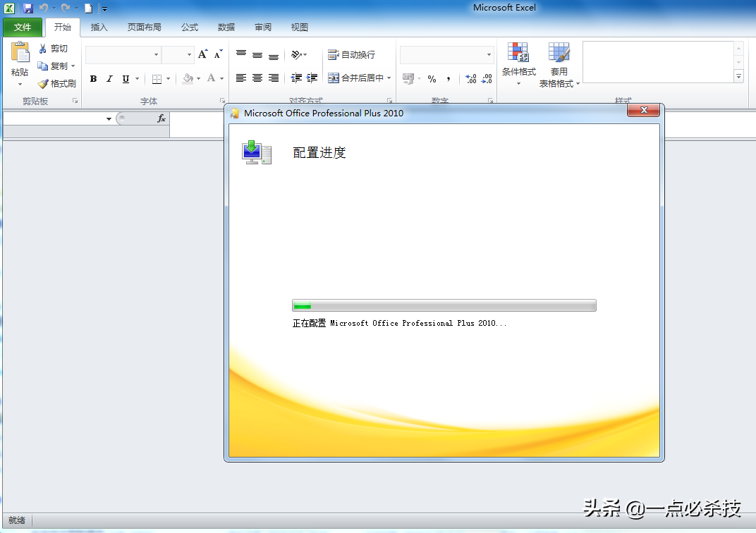Open the Clipboard (剪贴板) dialog launcher
Image resolution: width=756 pixels, height=533 pixels.
pyautogui.click(x=75, y=101)
